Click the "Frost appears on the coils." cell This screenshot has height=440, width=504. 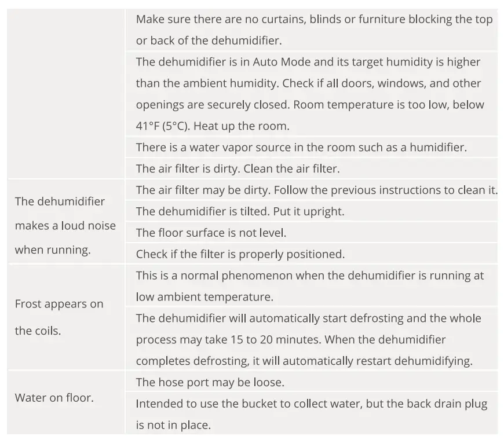coord(59,317)
